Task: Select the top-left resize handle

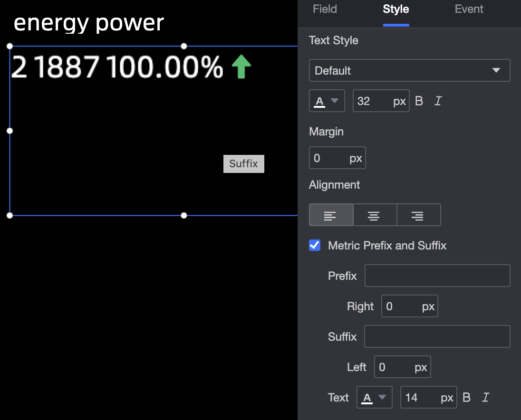Action: pyautogui.click(x=10, y=46)
